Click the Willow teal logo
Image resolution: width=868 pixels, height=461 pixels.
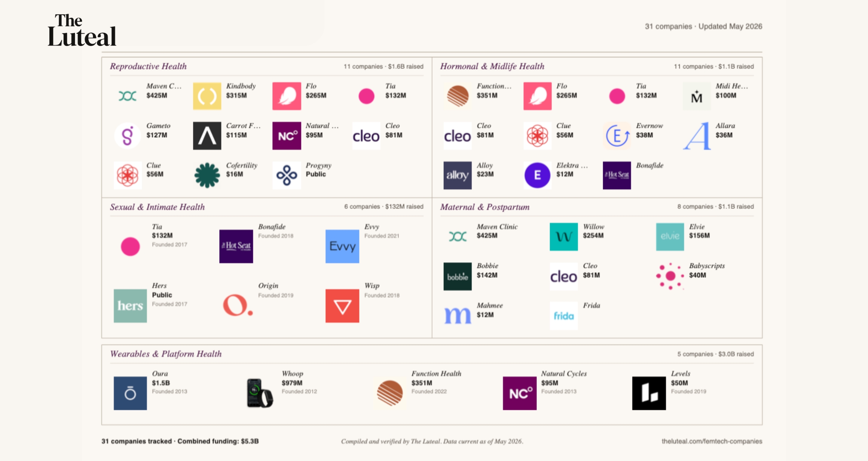click(564, 237)
